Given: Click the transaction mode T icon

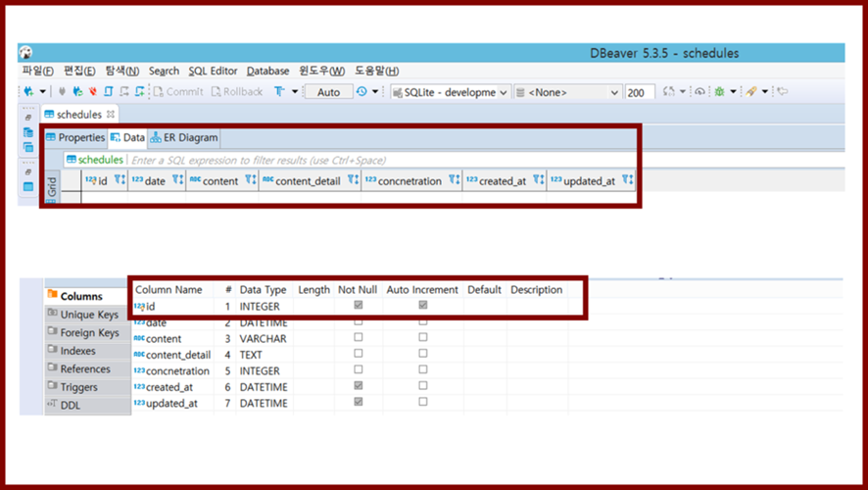Looking at the screenshot, I should coord(279,92).
